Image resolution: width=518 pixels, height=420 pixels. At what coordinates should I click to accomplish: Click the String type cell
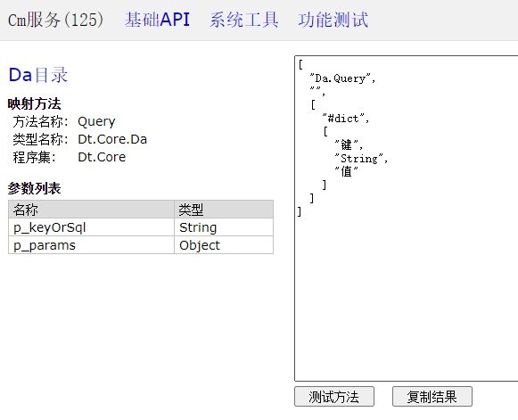point(224,227)
